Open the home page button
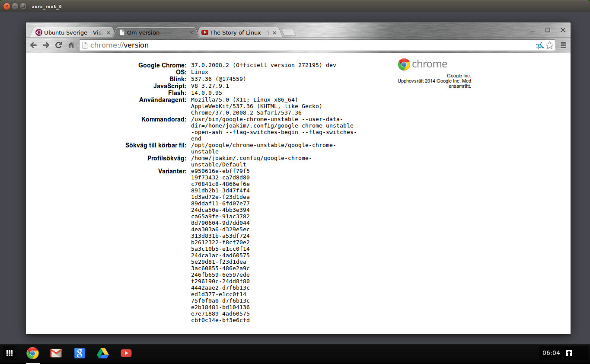Screen dimensions: 590x364 tap(71, 45)
